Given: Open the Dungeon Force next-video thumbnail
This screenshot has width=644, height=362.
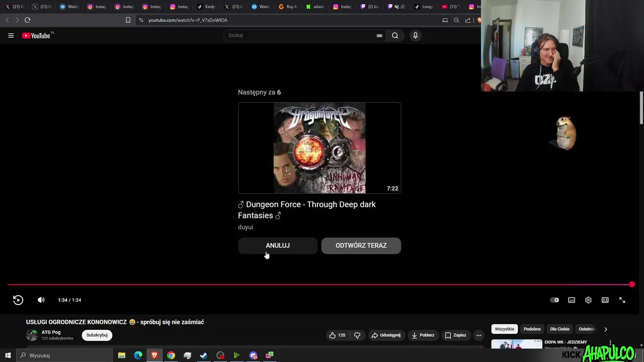Looking at the screenshot, I should point(319,148).
